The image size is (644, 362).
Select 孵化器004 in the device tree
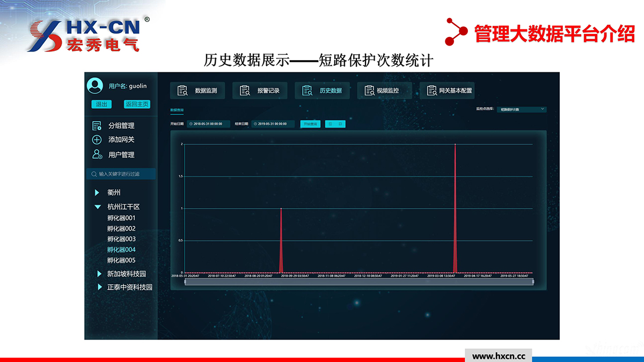[x=121, y=249]
